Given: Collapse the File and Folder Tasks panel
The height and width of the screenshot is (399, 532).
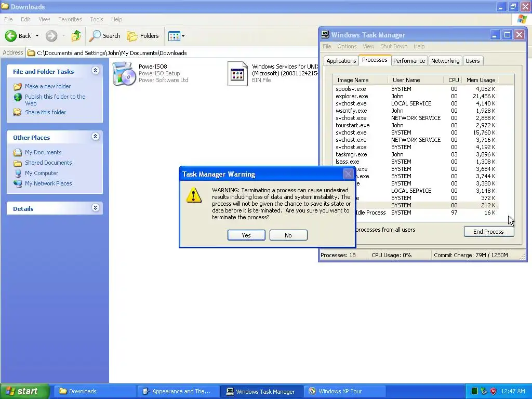Looking at the screenshot, I should pyautogui.click(x=96, y=71).
